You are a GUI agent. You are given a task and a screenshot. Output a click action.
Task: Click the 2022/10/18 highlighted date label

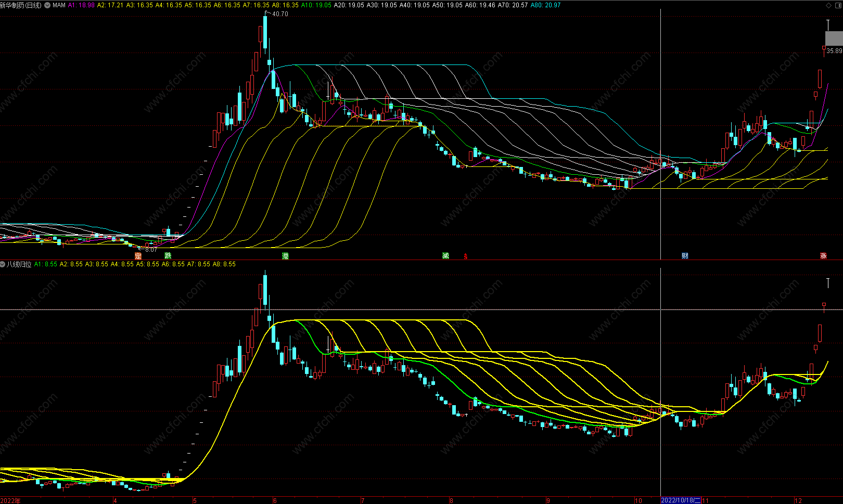(x=681, y=500)
